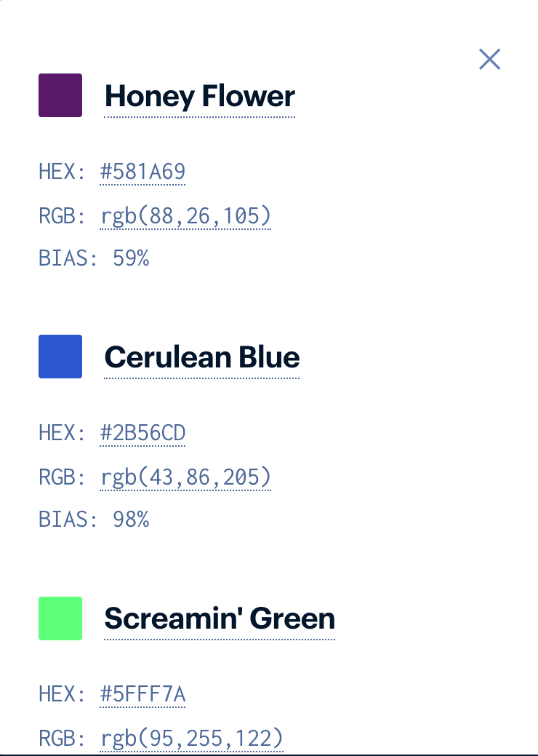This screenshot has width=538, height=756.
Task: Copy the value rgb(43,86,205)
Action: [x=185, y=477]
